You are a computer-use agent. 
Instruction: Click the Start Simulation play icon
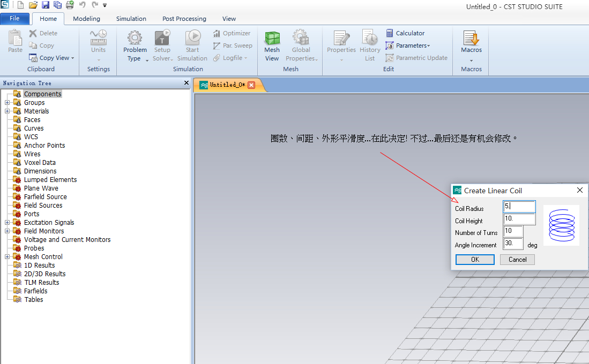coord(193,37)
